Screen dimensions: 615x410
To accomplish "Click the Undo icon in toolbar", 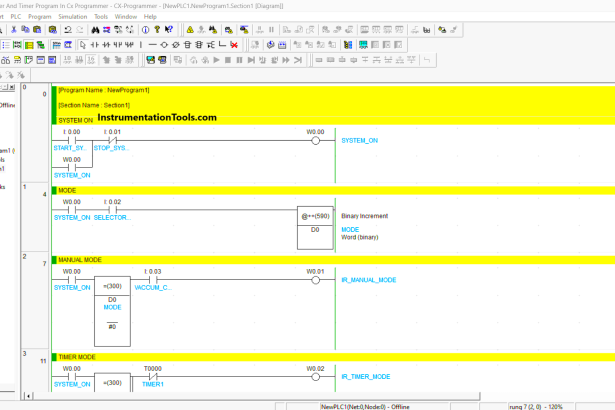I will pos(67,30).
